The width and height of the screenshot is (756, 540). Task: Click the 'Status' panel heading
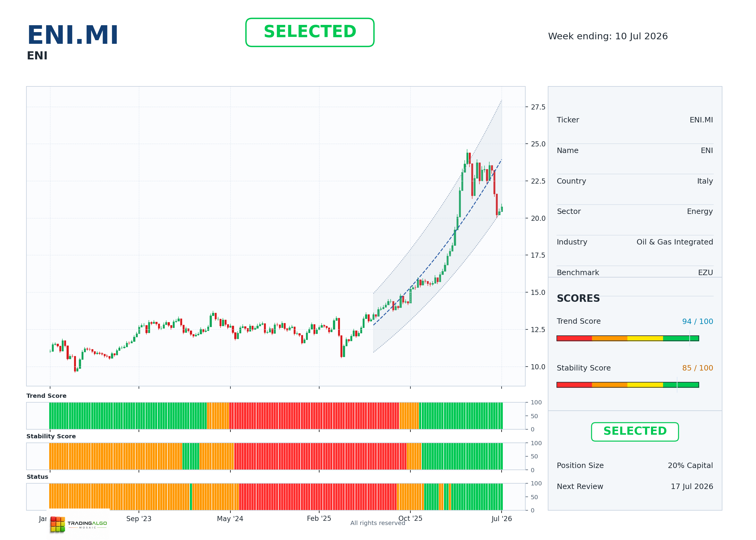pos(37,477)
